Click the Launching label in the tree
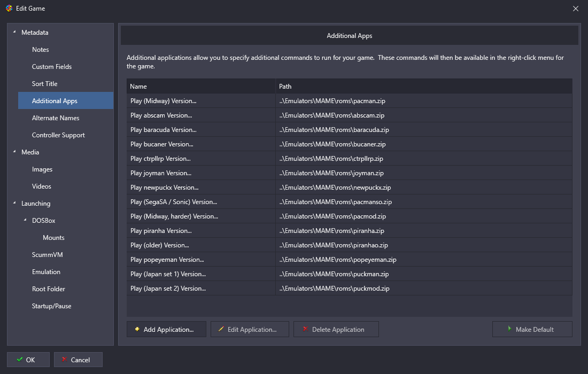Image resolution: width=588 pixels, height=374 pixels. (36, 204)
